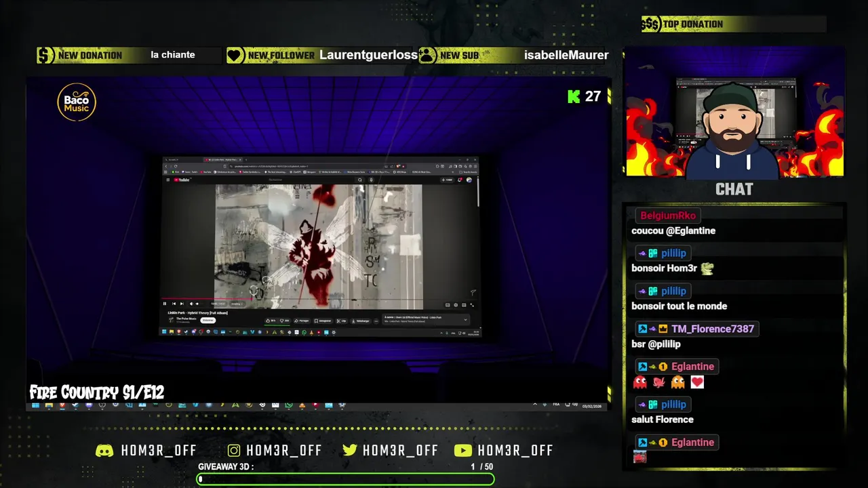Save video with the Enregistrer button
Image resolution: width=868 pixels, height=488 pixels.
click(323, 321)
